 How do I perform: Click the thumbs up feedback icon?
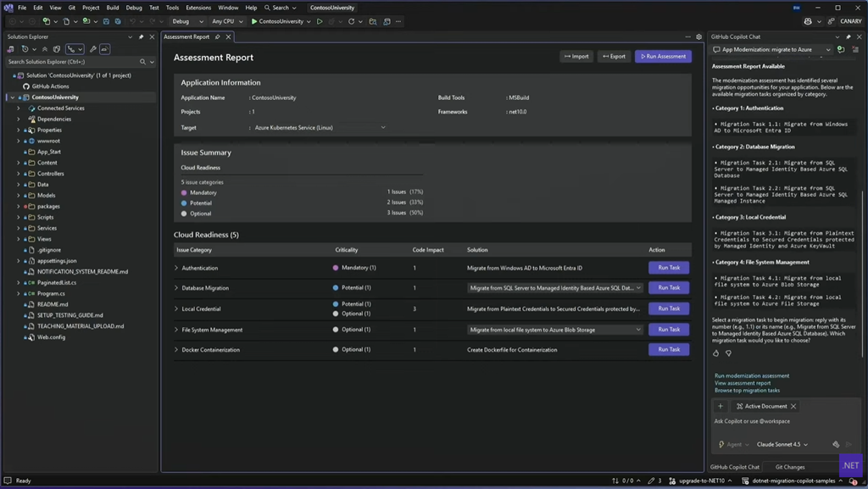716,353
